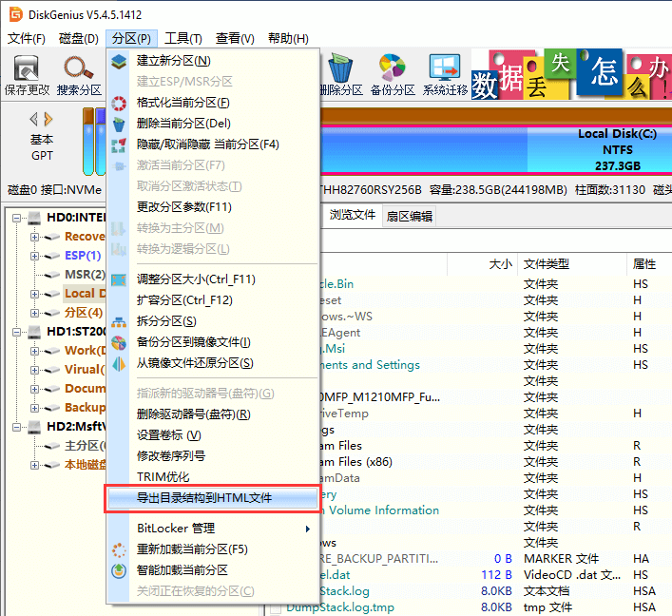672x616 pixels.
Task: Select 修改卷序列号 menu entry
Action: [x=213, y=456]
